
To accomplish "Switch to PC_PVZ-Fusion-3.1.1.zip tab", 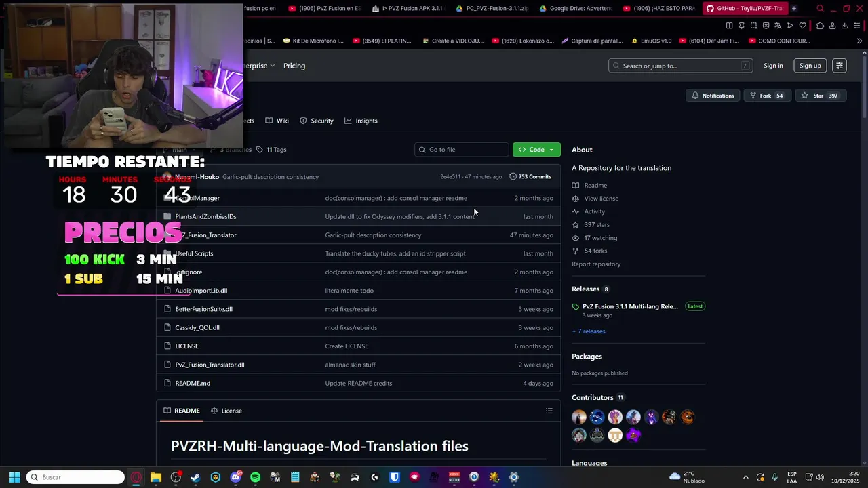I will click(x=491, y=9).
